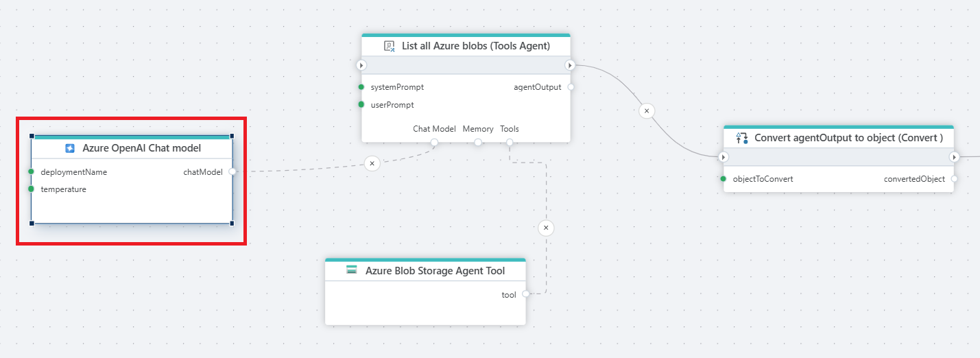Click the Azure OpenAI Chat model sparkle icon
This screenshot has width=980, height=358.
[70, 148]
